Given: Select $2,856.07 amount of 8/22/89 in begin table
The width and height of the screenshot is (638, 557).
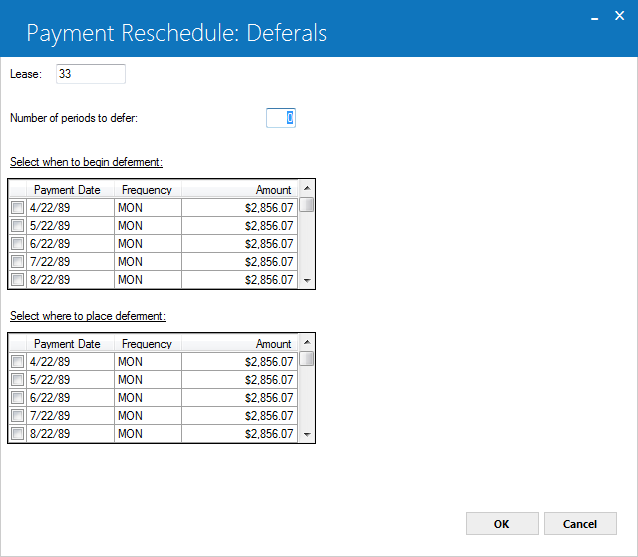Looking at the screenshot, I should (x=240, y=280).
